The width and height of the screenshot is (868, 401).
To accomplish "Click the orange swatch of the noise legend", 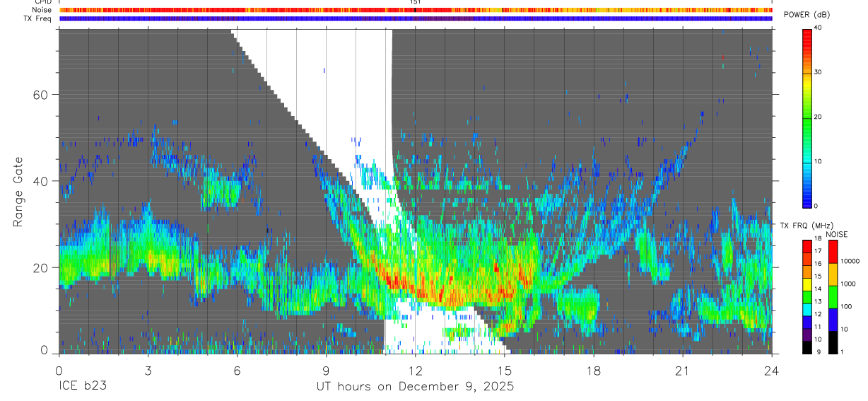I will [833, 274].
